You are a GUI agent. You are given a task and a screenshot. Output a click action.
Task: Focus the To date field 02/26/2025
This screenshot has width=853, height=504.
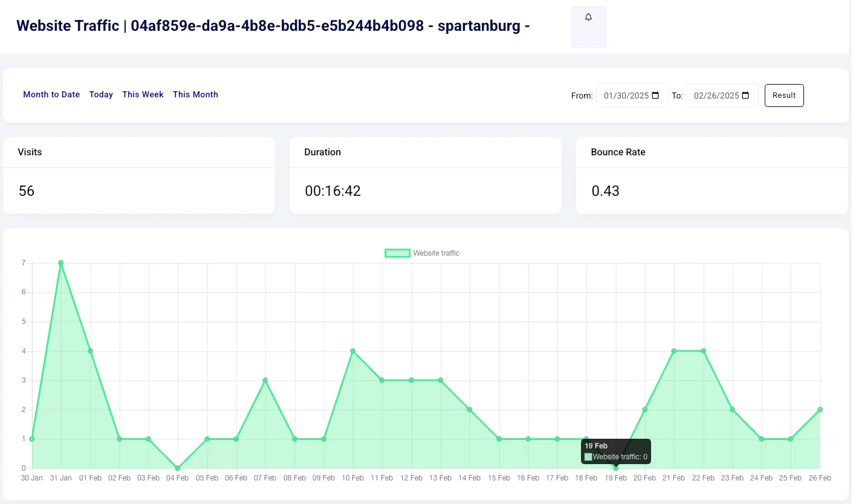point(722,95)
